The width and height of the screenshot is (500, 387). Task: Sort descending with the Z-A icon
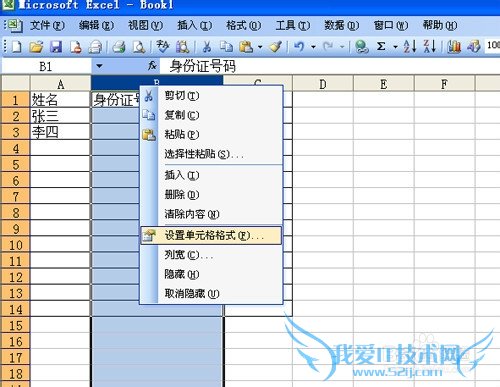pyautogui.click(x=430, y=47)
